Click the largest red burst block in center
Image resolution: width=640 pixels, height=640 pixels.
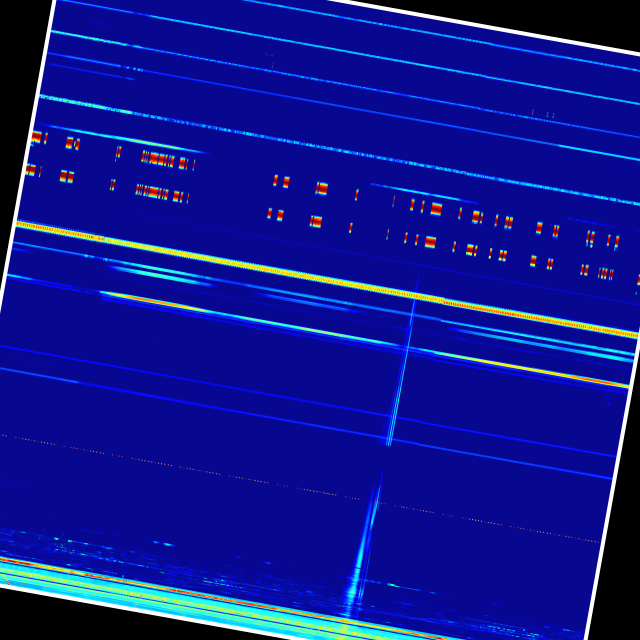click(x=436, y=209)
